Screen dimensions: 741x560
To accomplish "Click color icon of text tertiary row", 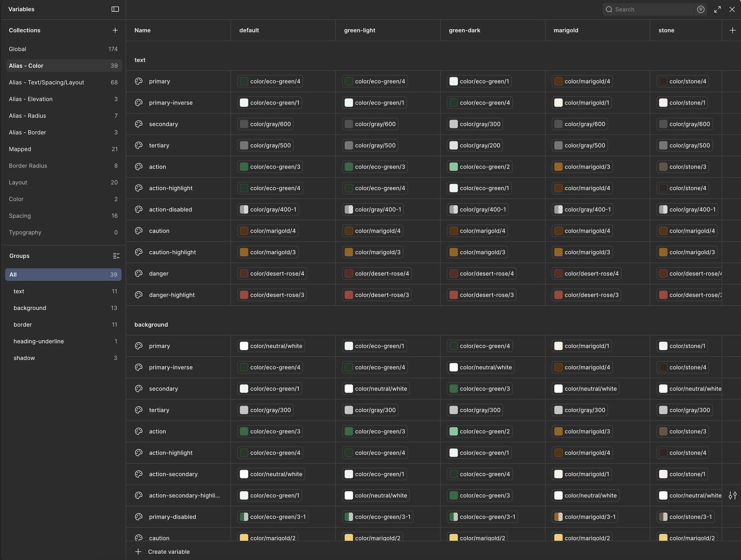I will 139,146.
